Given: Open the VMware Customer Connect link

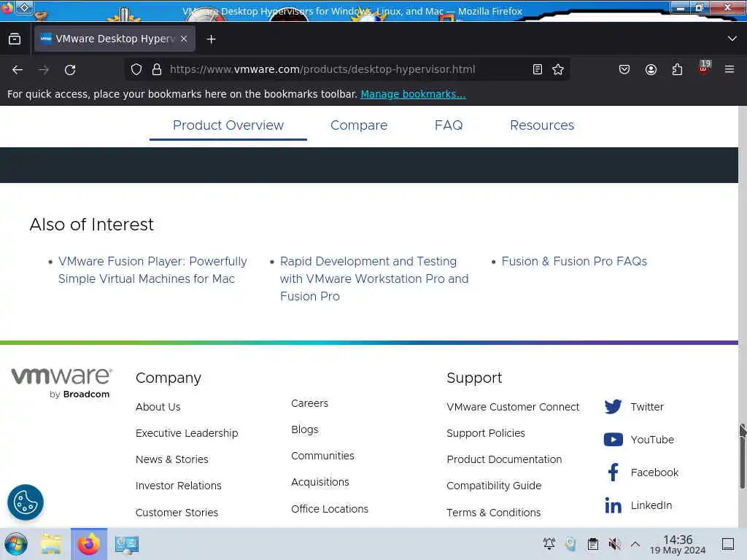Looking at the screenshot, I should click(513, 407).
